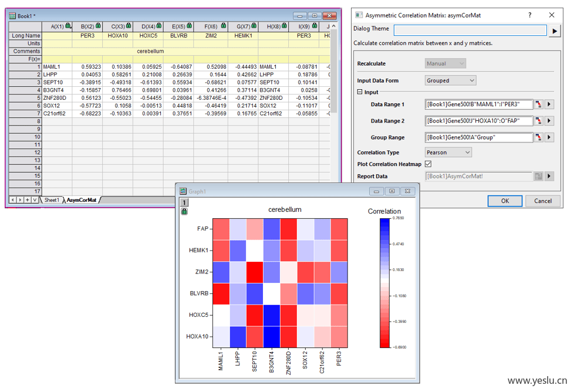Screen dimensions: 574x392
Task: Click Report Data sheet browse icon
Action: (538, 177)
